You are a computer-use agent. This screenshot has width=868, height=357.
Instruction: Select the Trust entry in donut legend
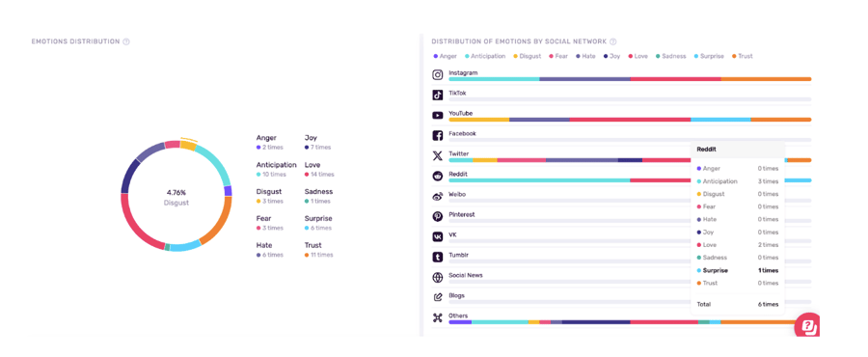[x=319, y=250]
